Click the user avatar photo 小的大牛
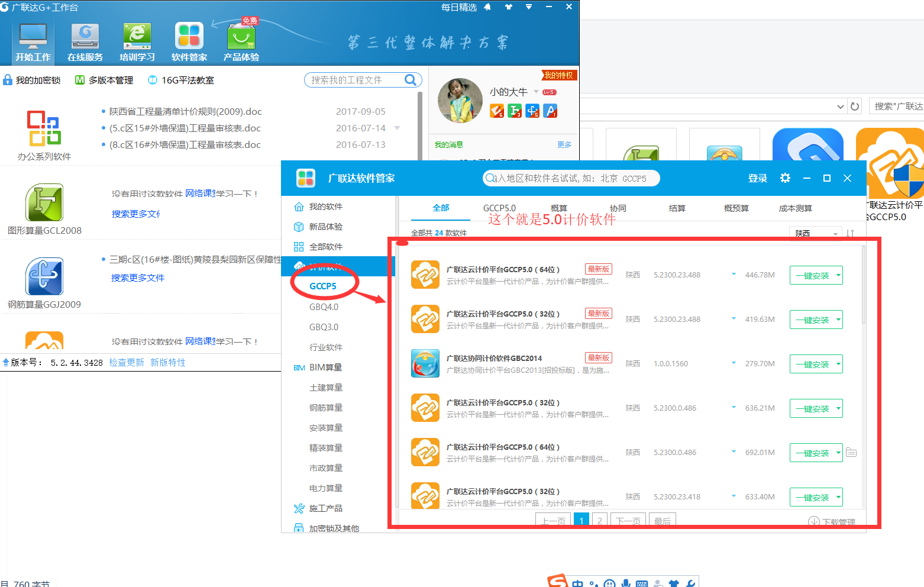This screenshot has width=924, height=587. point(460,101)
